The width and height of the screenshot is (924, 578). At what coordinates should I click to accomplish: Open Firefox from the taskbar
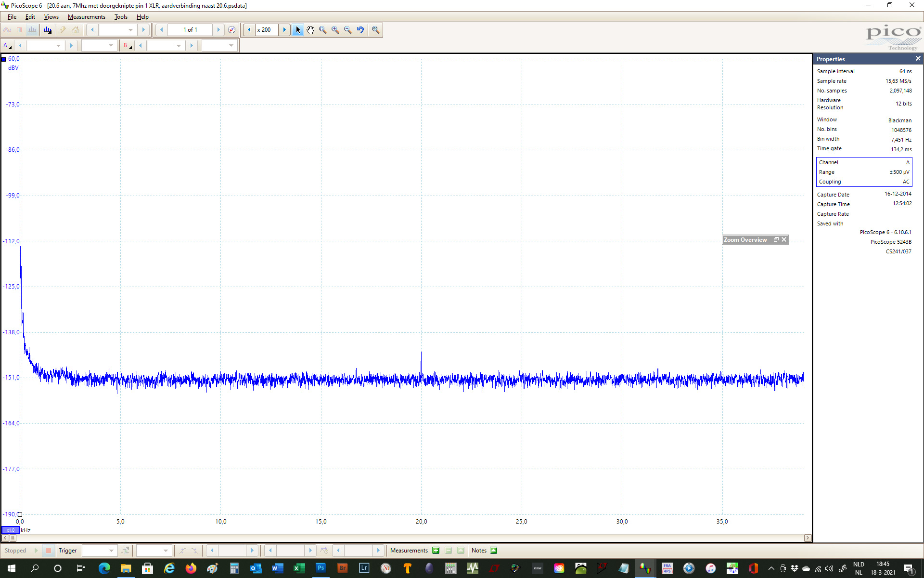[191, 568]
